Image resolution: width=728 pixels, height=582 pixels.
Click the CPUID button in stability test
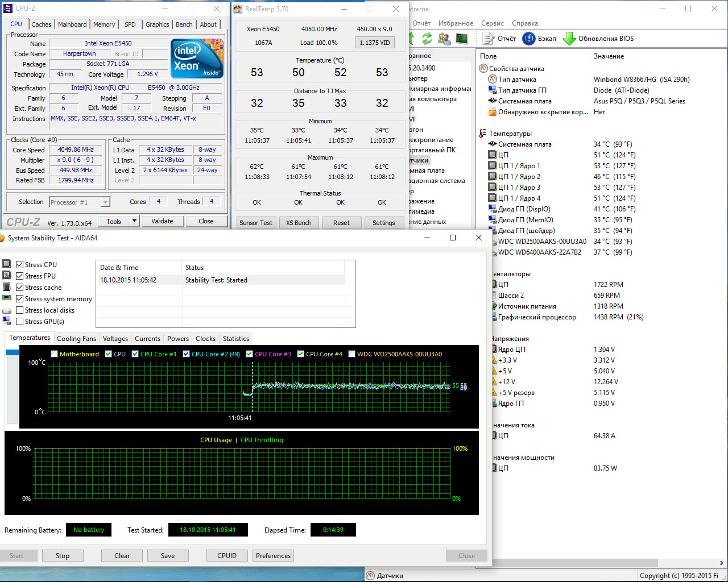(227, 556)
